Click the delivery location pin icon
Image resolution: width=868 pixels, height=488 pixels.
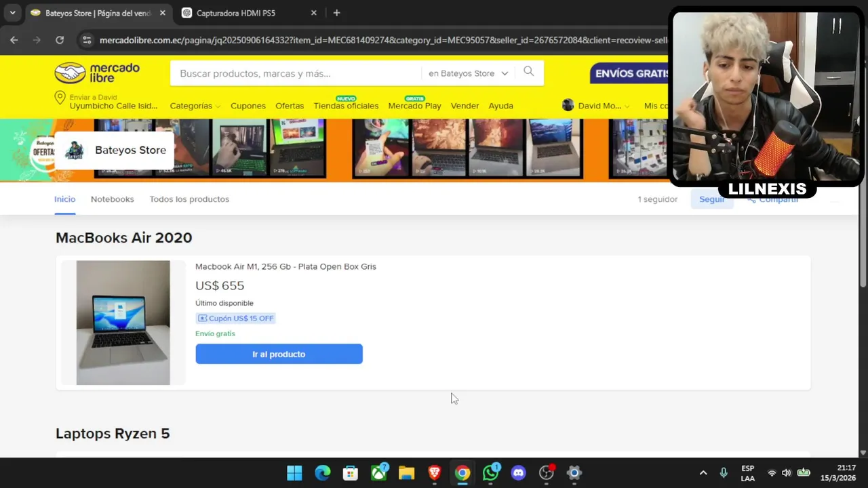point(60,98)
